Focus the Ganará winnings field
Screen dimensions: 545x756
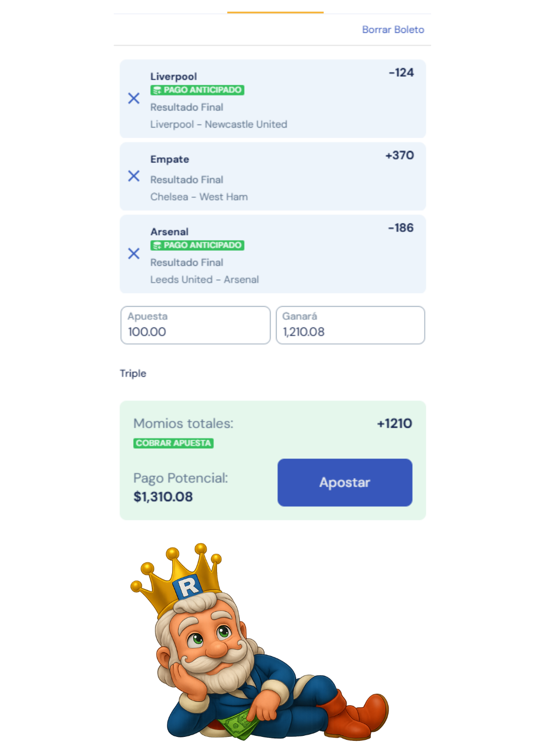pyautogui.click(x=350, y=325)
